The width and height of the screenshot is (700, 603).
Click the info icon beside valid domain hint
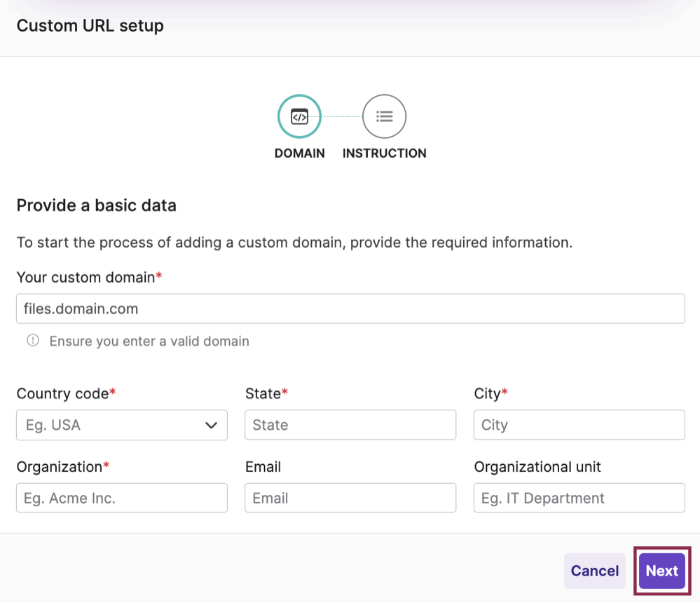pyautogui.click(x=33, y=340)
